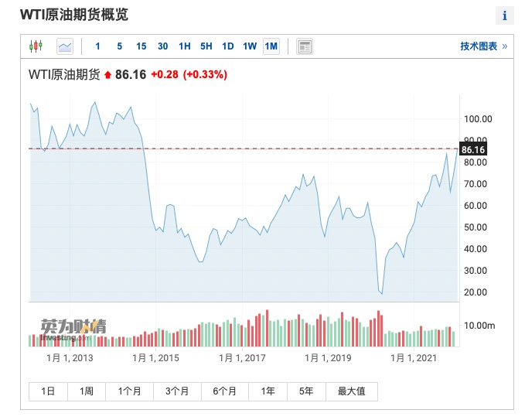Select the 15-minute interval
The width and height of the screenshot is (525, 420).
coord(141,46)
